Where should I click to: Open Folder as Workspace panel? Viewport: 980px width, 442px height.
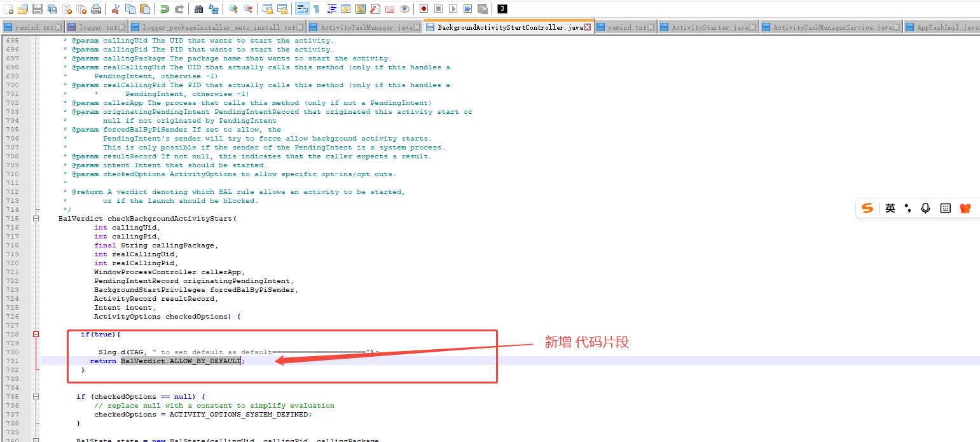coord(389,9)
